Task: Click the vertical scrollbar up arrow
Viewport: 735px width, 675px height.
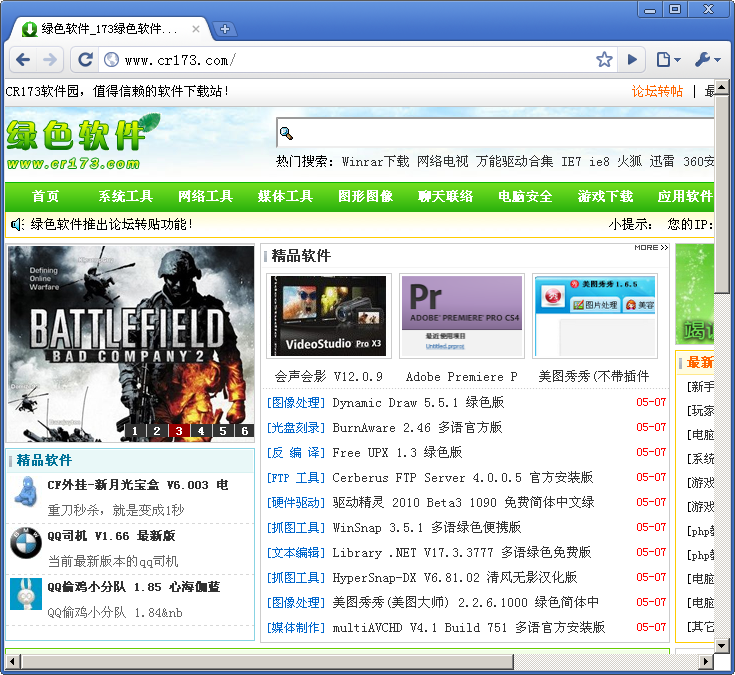Action: pos(722,87)
